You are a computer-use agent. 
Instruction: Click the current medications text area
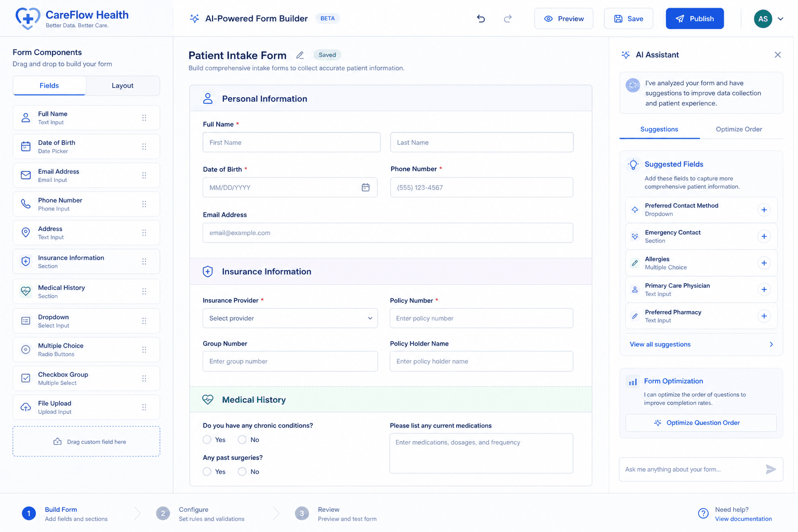482,453
